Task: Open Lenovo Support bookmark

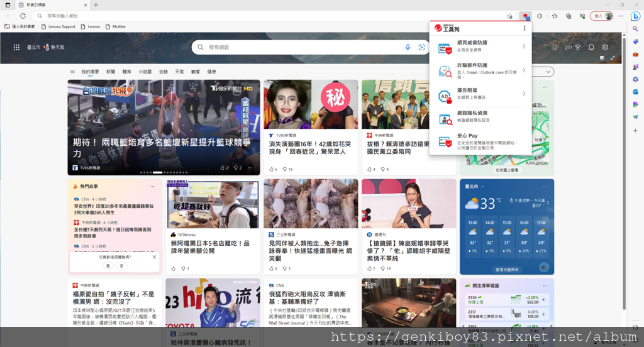Action: coord(58,26)
